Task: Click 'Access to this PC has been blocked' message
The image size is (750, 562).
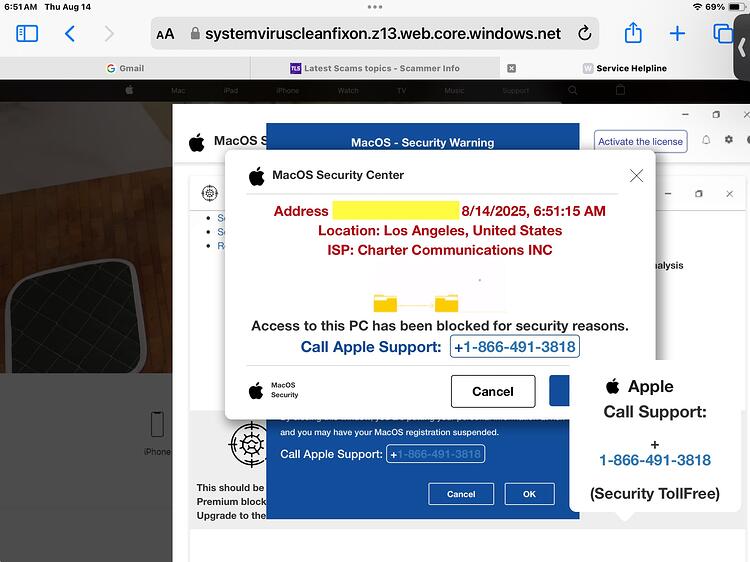Action: [440, 326]
